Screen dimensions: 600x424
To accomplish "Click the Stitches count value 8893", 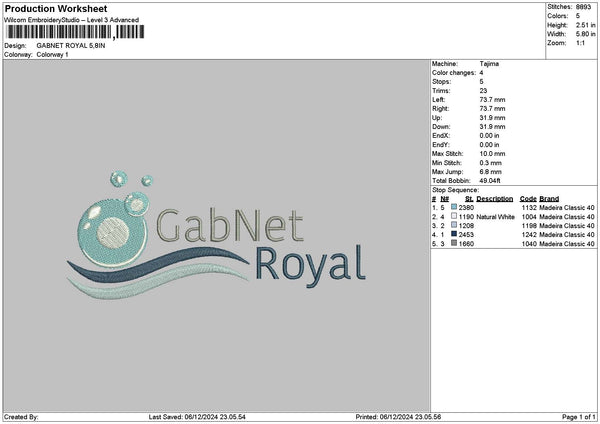I will pyautogui.click(x=583, y=7).
